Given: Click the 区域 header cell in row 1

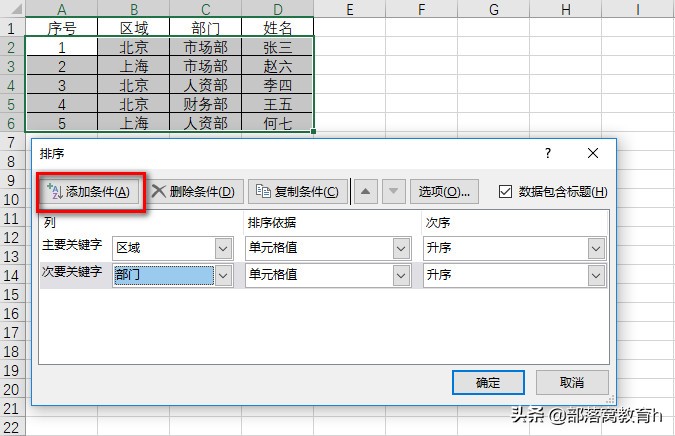Looking at the screenshot, I should pos(134,28).
